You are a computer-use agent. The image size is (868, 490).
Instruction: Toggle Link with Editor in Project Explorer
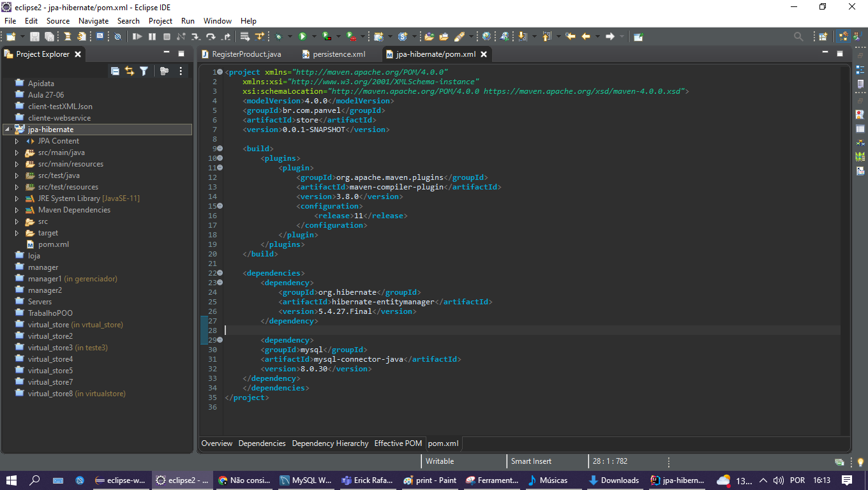click(130, 71)
